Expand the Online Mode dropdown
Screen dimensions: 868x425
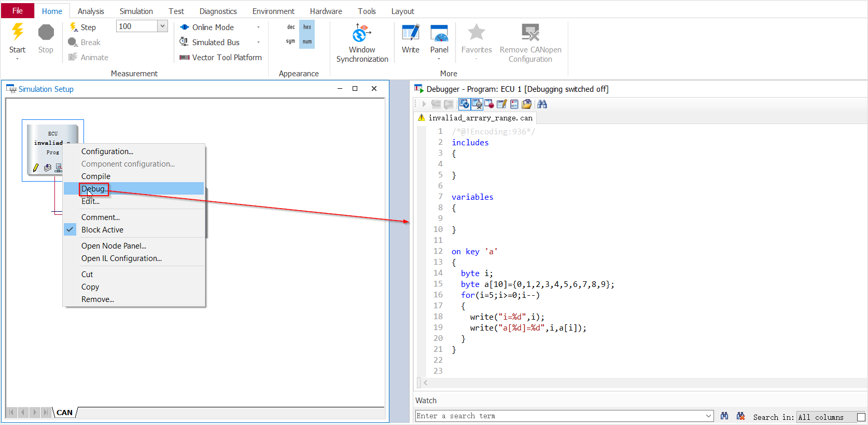click(x=258, y=28)
